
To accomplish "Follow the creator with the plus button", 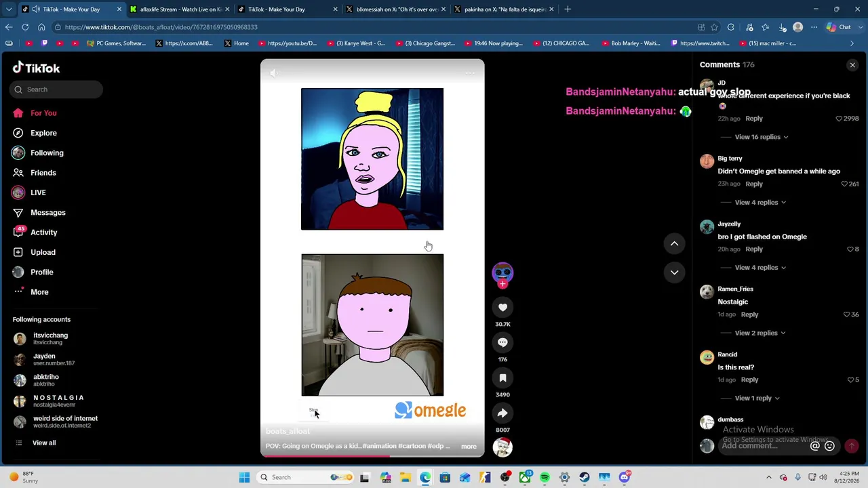I will (x=502, y=284).
